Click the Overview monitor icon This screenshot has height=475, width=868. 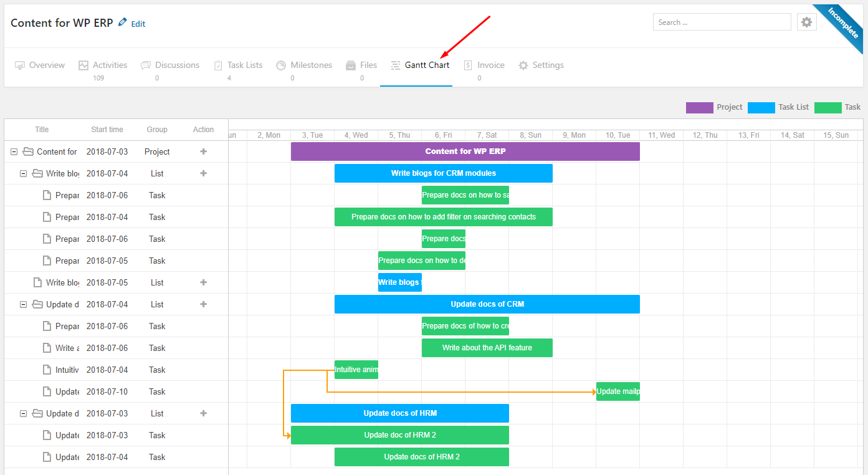point(20,65)
